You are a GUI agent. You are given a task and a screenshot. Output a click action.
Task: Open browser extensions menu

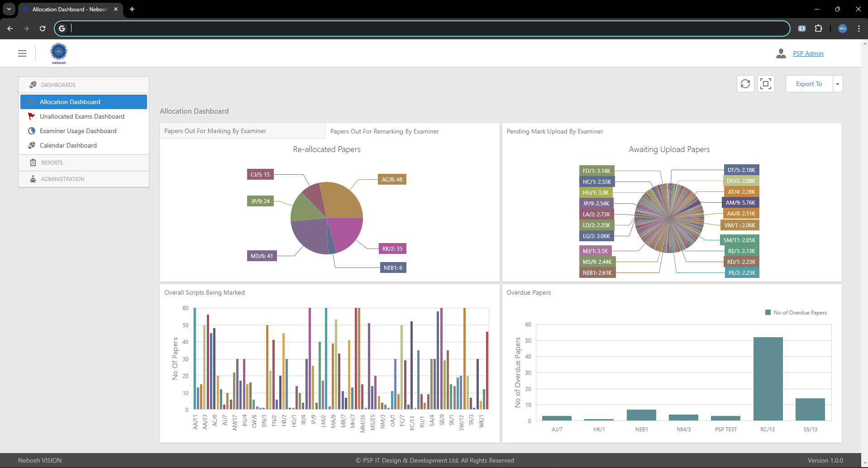click(818, 29)
